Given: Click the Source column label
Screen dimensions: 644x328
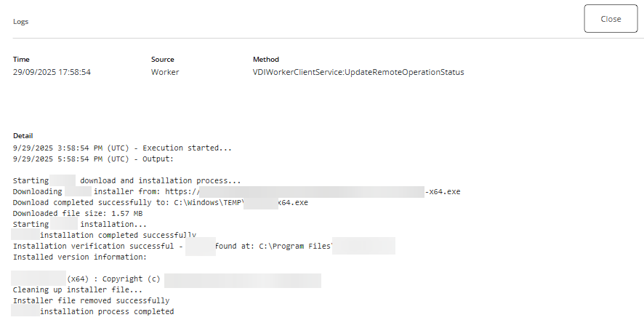Looking at the screenshot, I should (162, 60).
